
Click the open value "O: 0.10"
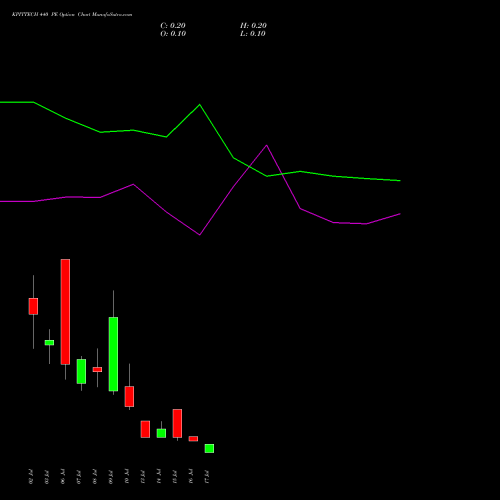pyautogui.click(x=173, y=34)
